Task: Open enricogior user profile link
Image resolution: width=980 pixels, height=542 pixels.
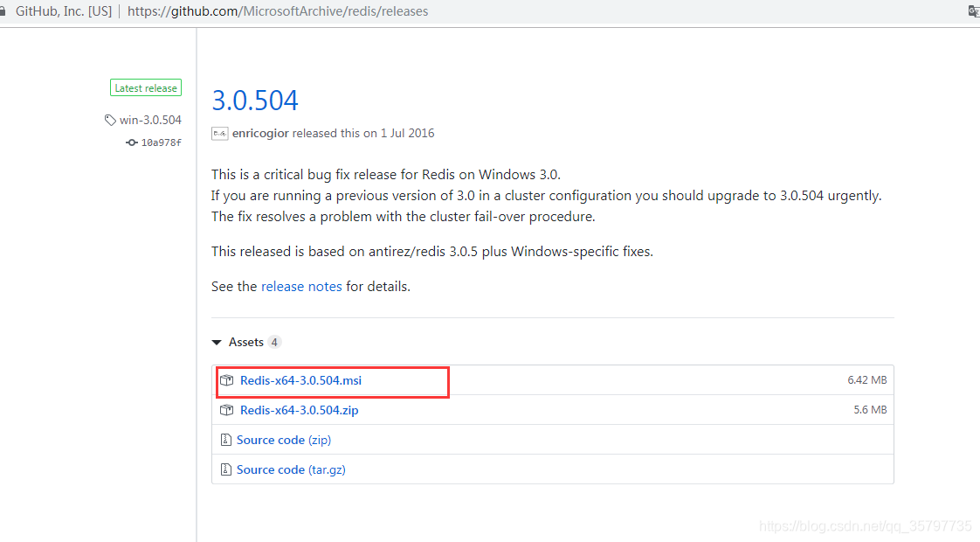Action: tap(260, 133)
